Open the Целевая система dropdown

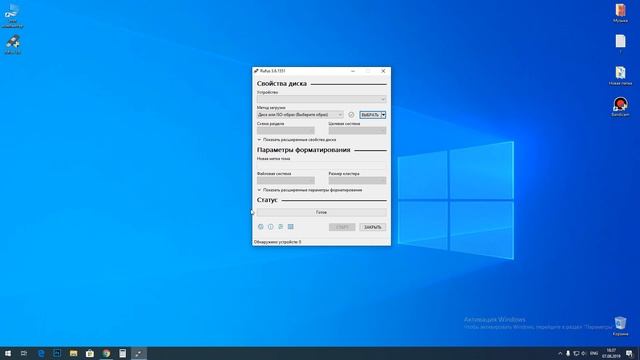[x=358, y=130]
